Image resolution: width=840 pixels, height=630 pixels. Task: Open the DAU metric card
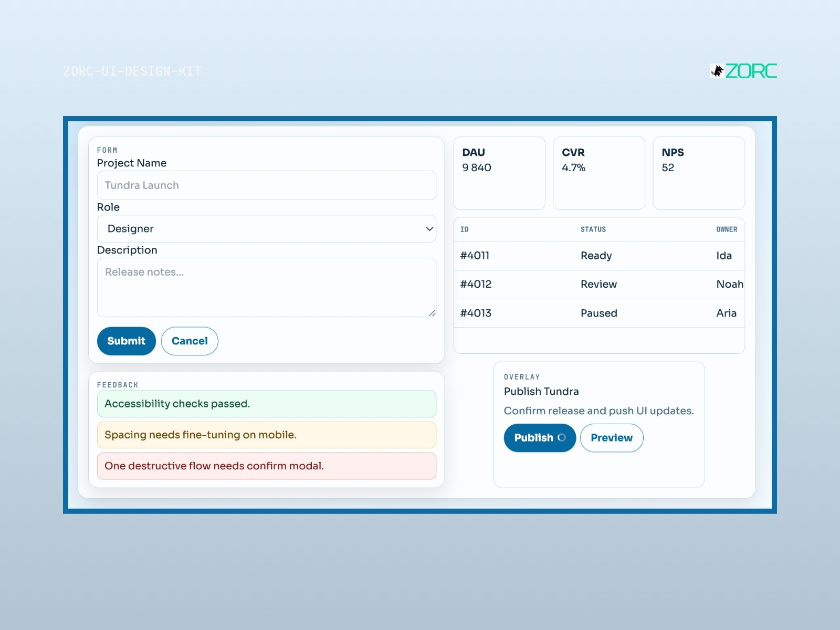tap(499, 173)
